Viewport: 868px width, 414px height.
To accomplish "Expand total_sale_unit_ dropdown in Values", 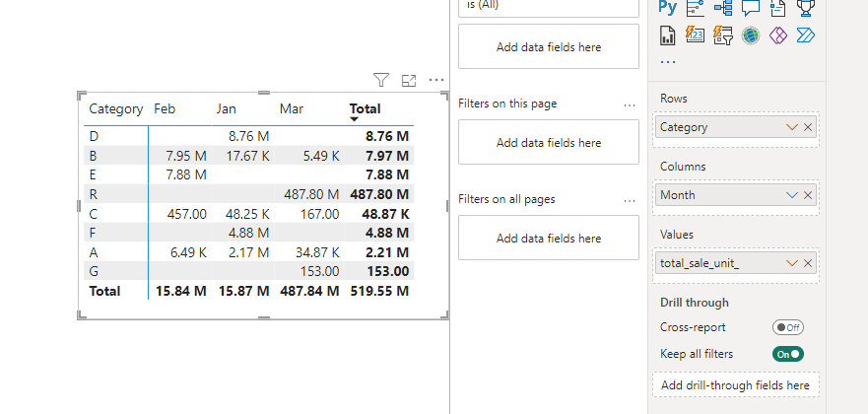I will (x=791, y=263).
